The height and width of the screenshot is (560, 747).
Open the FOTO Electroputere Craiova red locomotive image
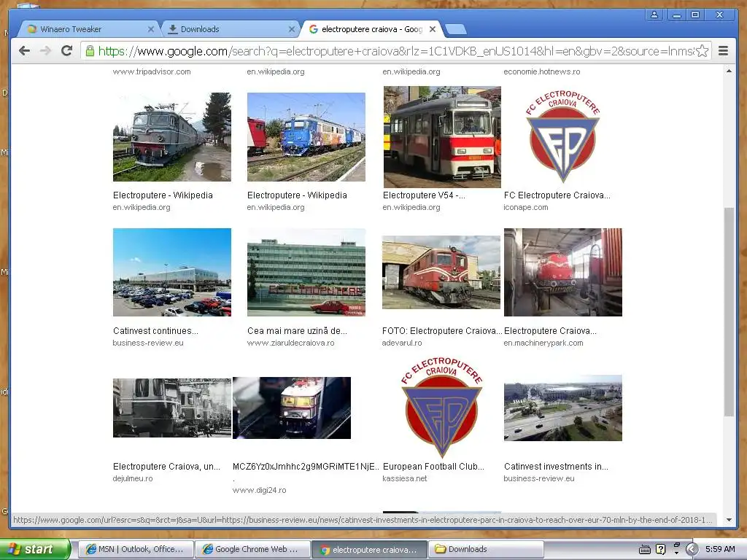pyautogui.click(x=441, y=273)
